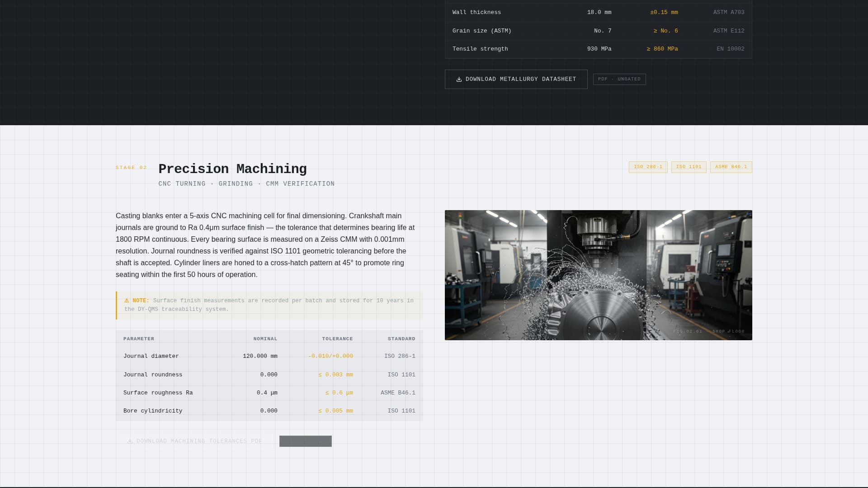The width and height of the screenshot is (868, 488).
Task: Click DOWNLOAD METALLURGY DATASHEET
Action: (x=516, y=79)
